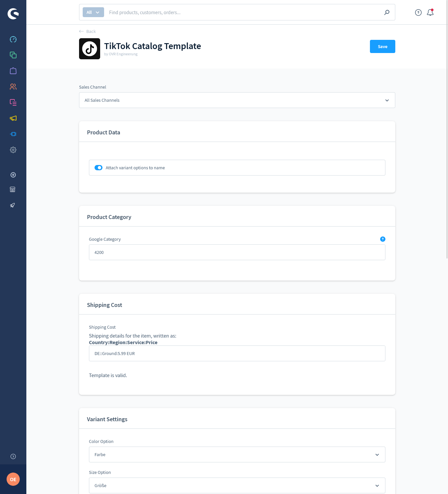448x494 pixels.
Task: Open the All search filter dropdown
Action: click(x=93, y=12)
